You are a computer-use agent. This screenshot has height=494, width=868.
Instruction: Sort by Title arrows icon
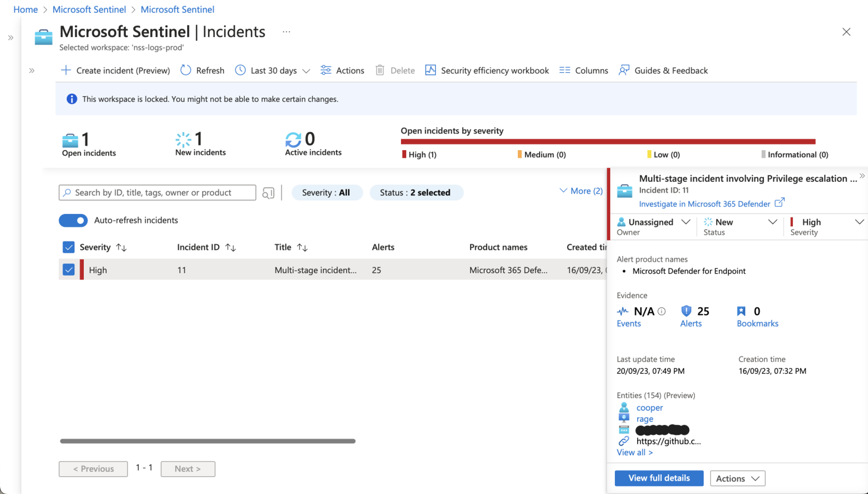302,248
